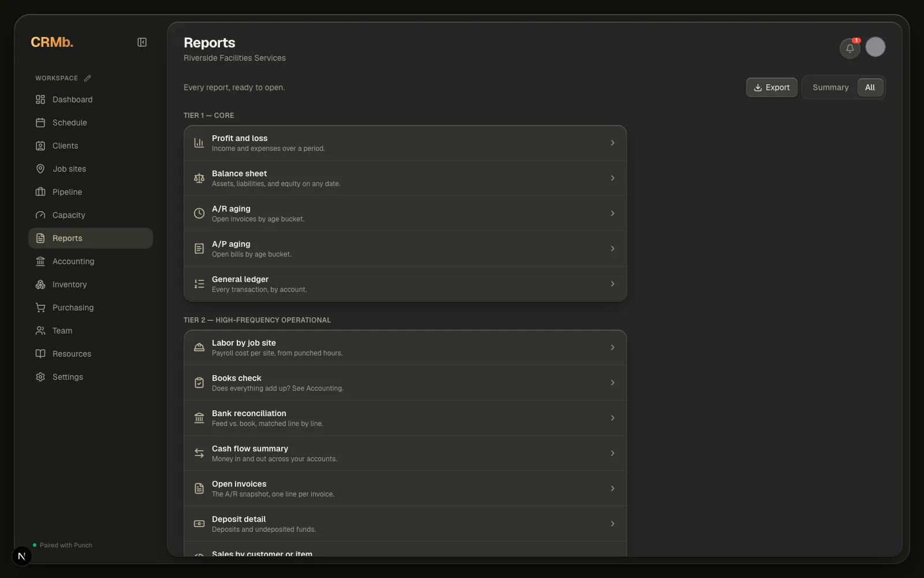The height and width of the screenshot is (578, 924).
Task: Click the Dashboard grid icon
Action: 40,99
